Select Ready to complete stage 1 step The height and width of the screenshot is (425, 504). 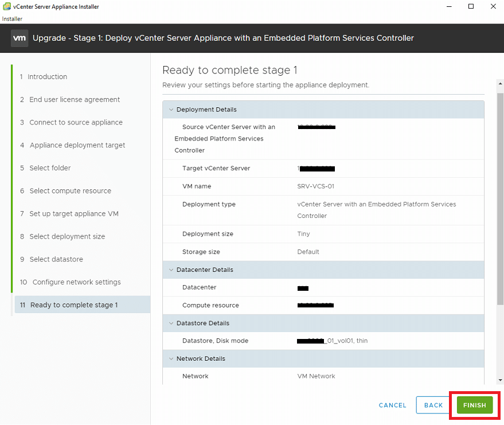[x=83, y=305]
